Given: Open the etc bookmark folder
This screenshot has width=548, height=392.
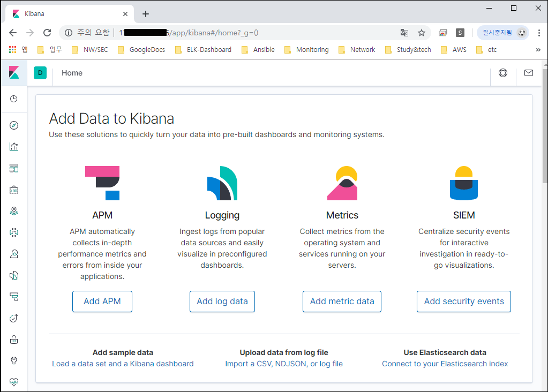Looking at the screenshot, I should (x=486, y=50).
